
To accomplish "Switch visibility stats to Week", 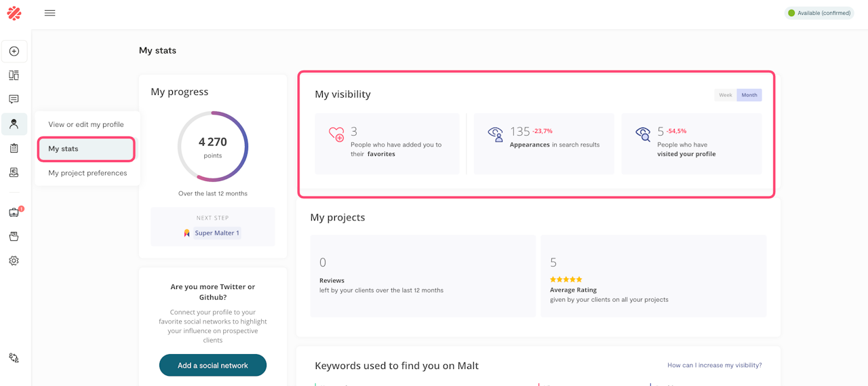I will click(725, 95).
